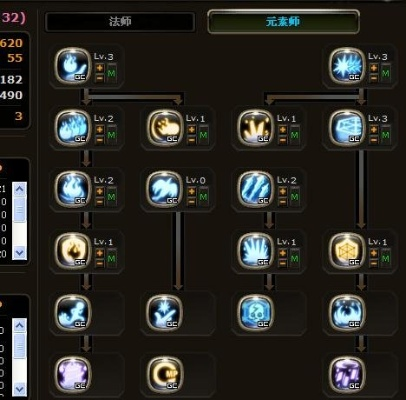Click the flame shield skill icon
This screenshot has width=406, height=400.
click(73, 251)
